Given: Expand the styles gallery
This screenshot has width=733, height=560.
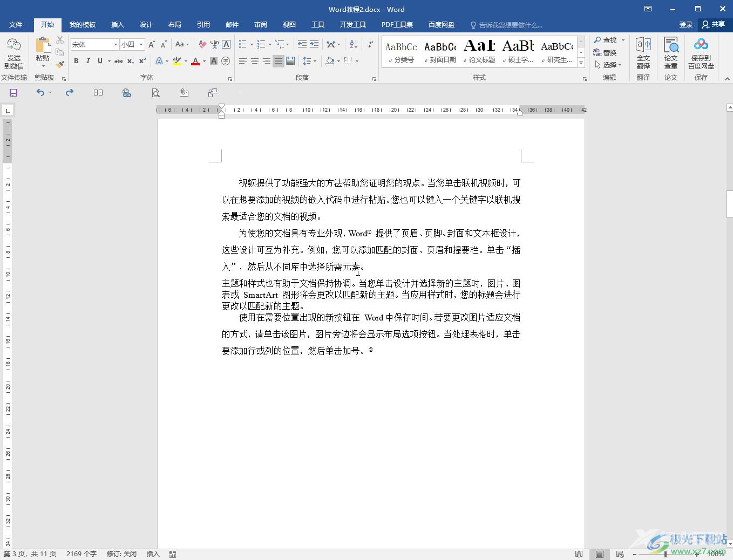Looking at the screenshot, I should [581, 63].
